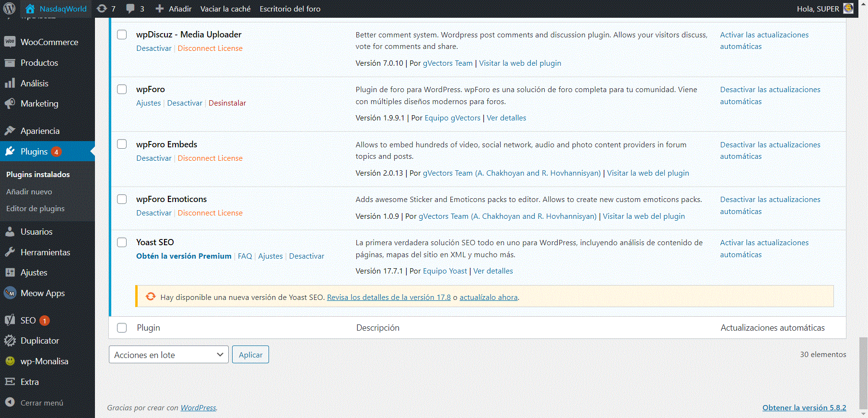Open Revisa los detalles de la versión 17.8
This screenshot has width=868, height=418.
point(389,297)
